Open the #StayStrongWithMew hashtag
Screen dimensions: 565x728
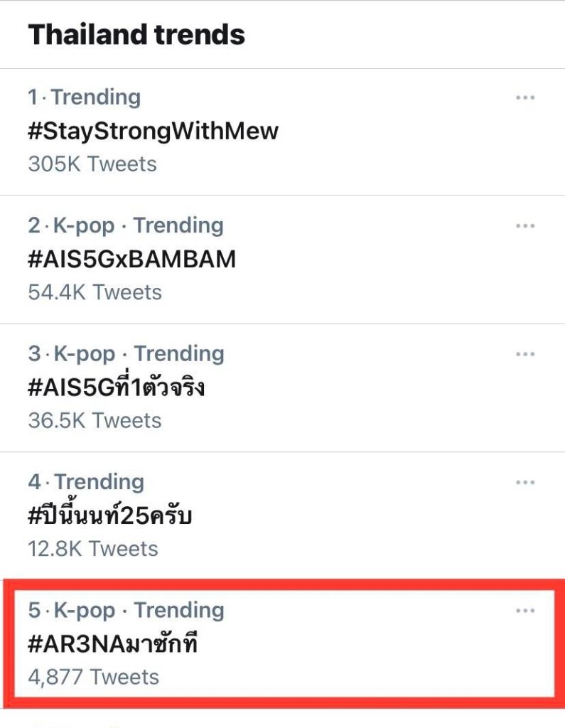[153, 131]
